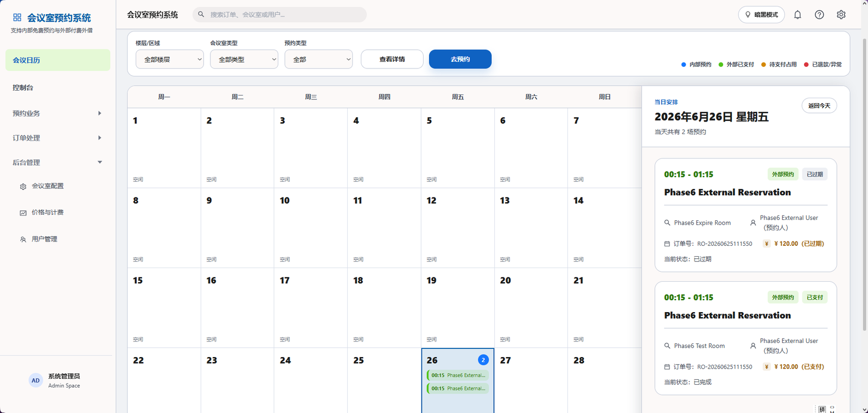
Task: Collapse the 后台管理 sidebar group
Action: tap(58, 162)
